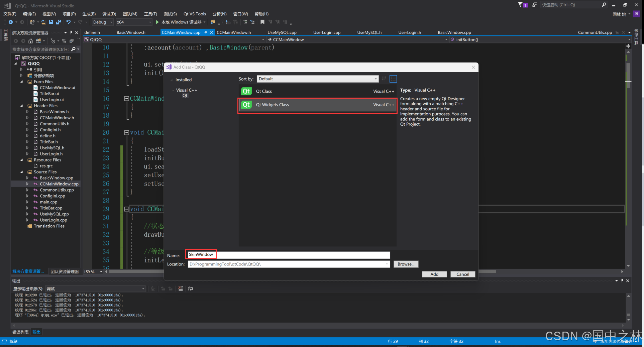This screenshot has width=644, height=347.
Task: Clear all output with the clear icon
Action: pyautogui.click(x=181, y=288)
